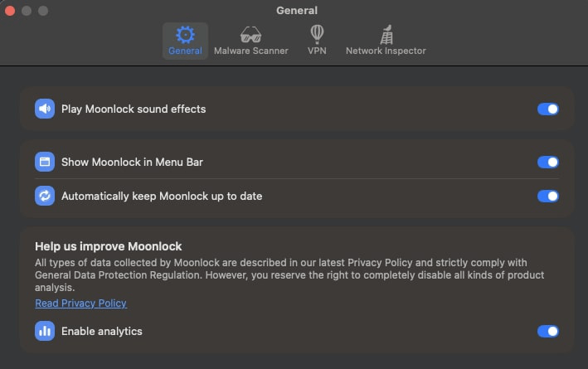Disable the Enable analytics switch
Screen dimensions: 588x369
(548, 331)
